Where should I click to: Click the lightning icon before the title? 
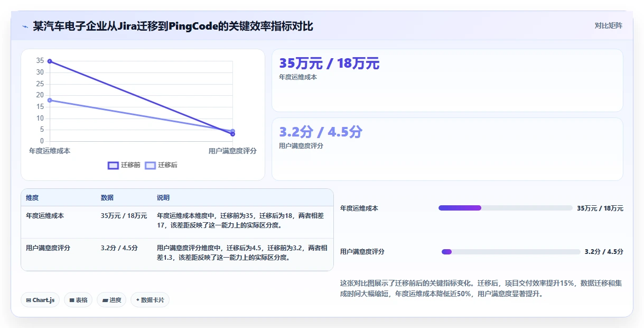[25, 26]
